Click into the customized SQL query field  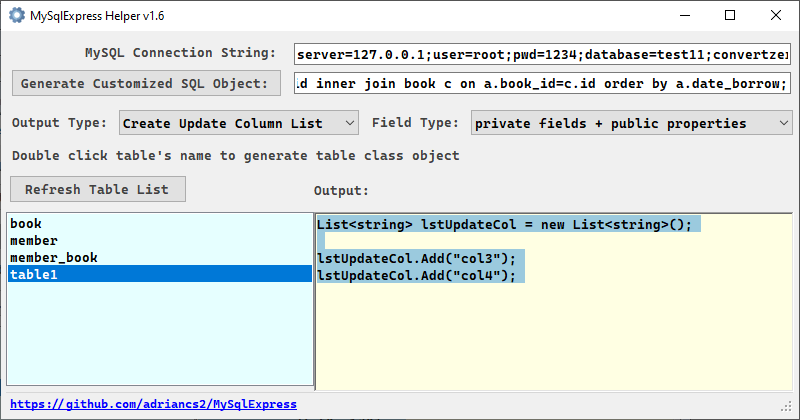click(x=542, y=83)
